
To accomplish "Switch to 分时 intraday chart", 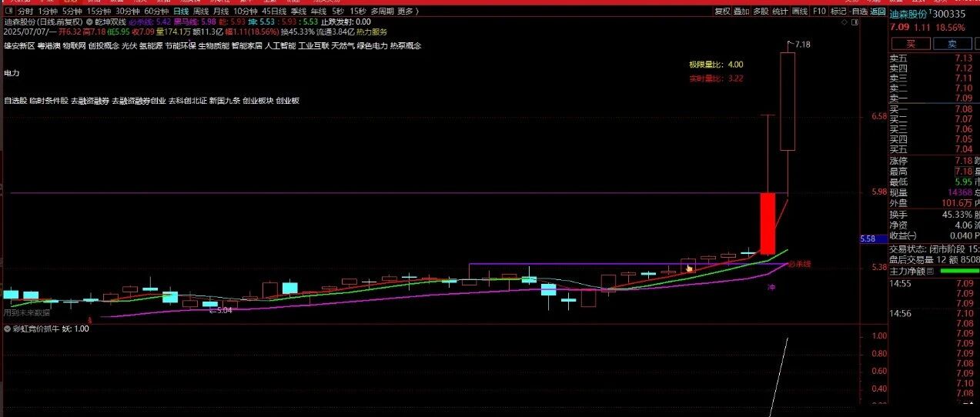I will pos(25,12).
